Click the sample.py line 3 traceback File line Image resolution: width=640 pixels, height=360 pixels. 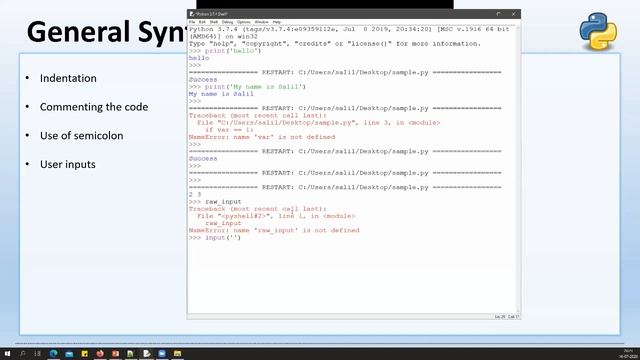[x=318, y=123]
